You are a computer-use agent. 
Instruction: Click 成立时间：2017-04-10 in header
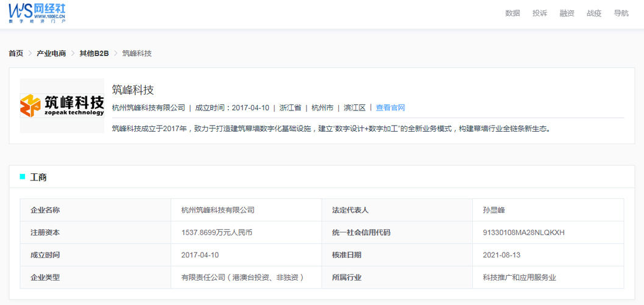click(x=232, y=108)
